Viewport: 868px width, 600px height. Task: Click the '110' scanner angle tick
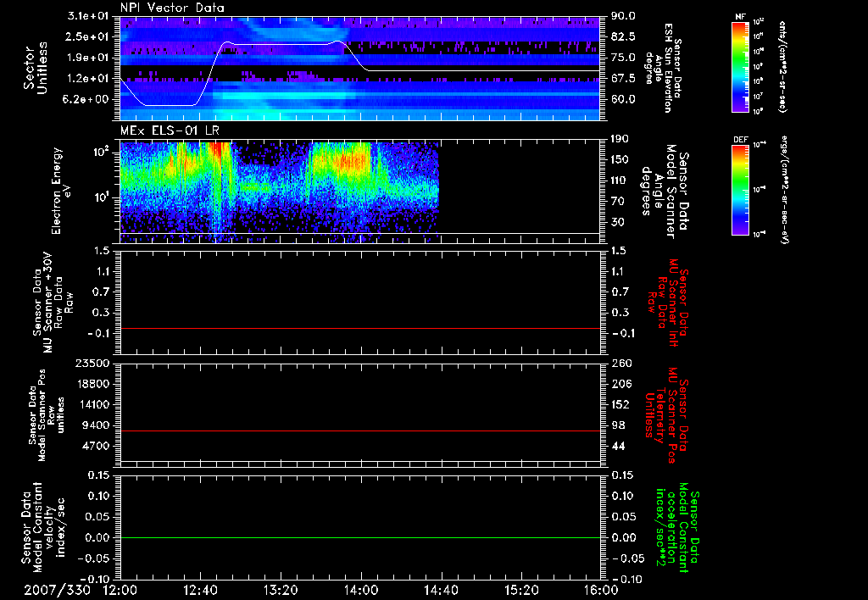click(620, 181)
